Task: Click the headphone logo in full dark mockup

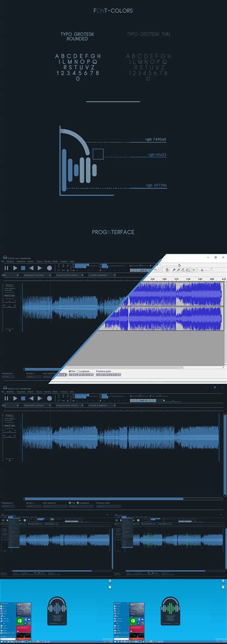Action: (x=4, y=387)
